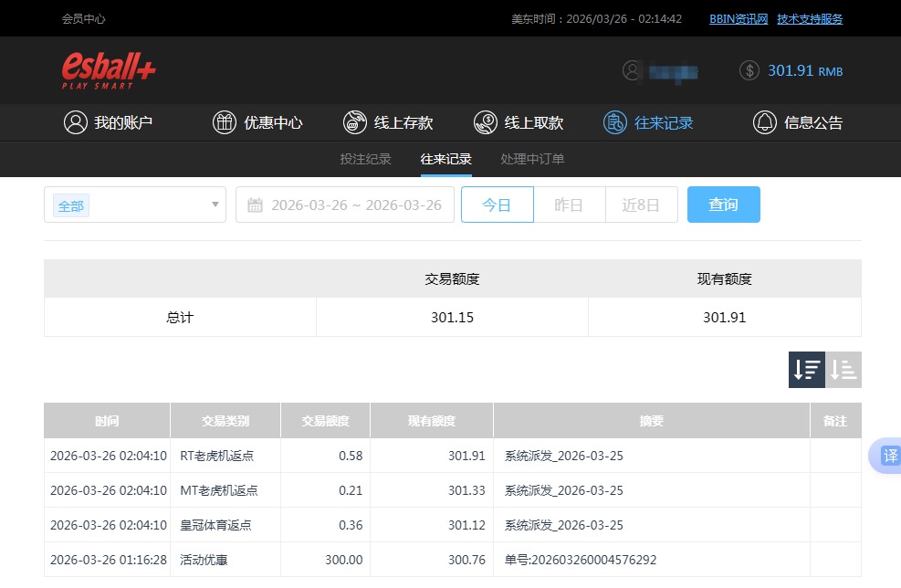This screenshot has height=588, width=901.
Task: Click the wallet balance dollar icon
Action: coord(749,69)
